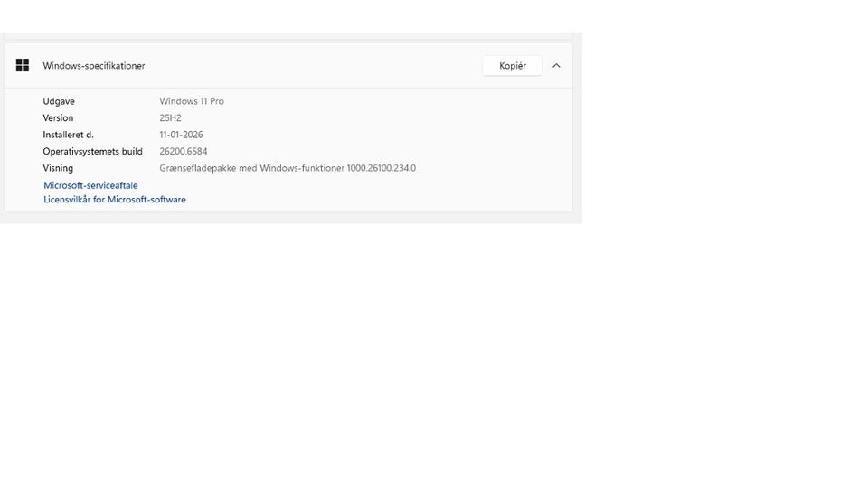Screen dimensions: 868x488
Task: Copy specifications with the Kopiér button
Action: pos(513,66)
